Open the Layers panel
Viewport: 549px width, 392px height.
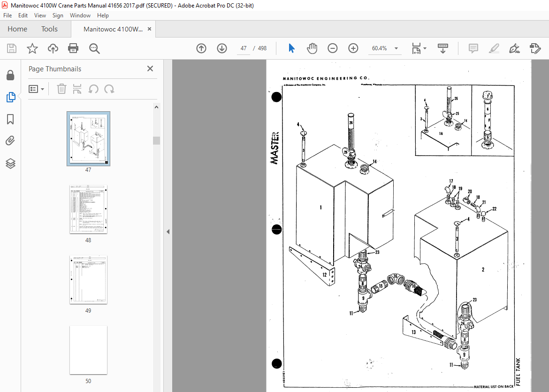10,163
